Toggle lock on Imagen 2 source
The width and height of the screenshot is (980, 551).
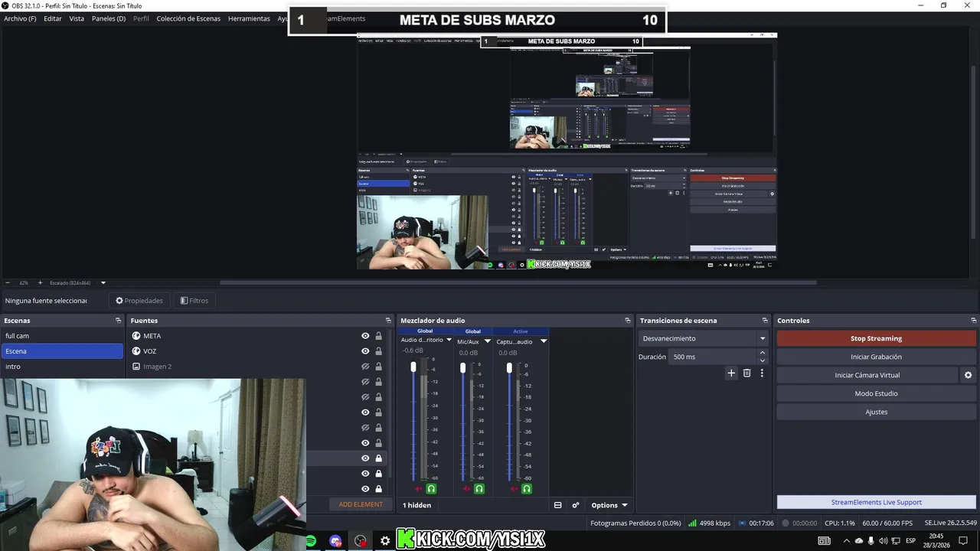click(378, 367)
